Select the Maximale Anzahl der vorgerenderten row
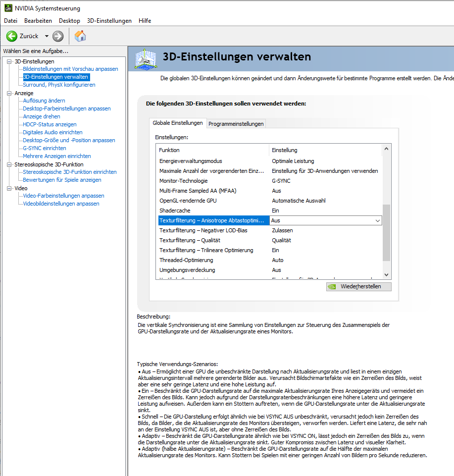The image size is (454, 476). click(x=270, y=171)
